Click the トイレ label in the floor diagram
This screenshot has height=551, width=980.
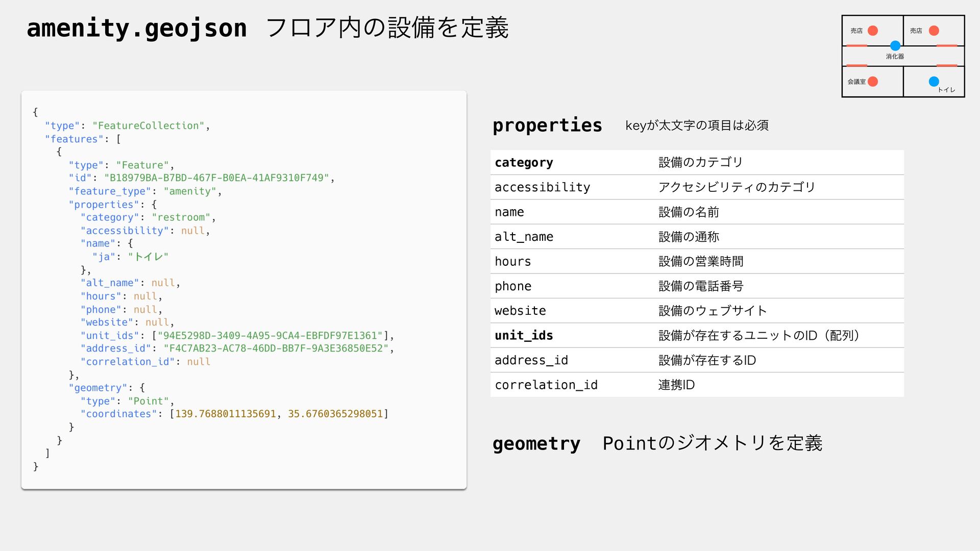tap(946, 90)
